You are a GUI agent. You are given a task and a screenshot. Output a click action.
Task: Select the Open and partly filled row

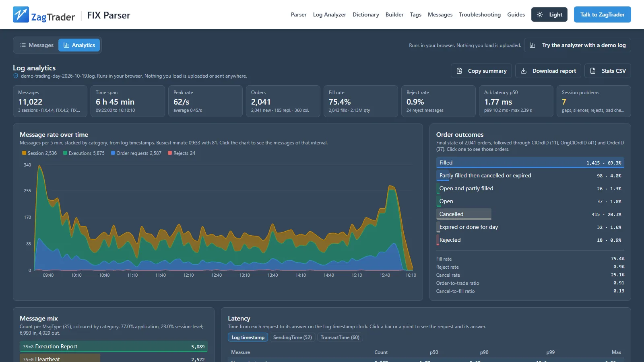coord(530,188)
